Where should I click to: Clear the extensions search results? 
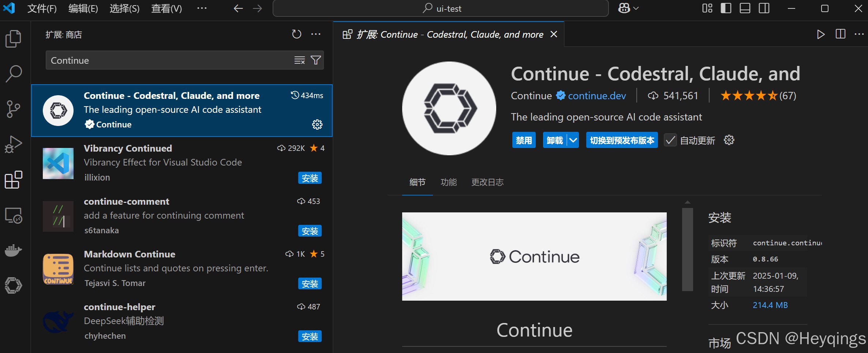point(300,60)
